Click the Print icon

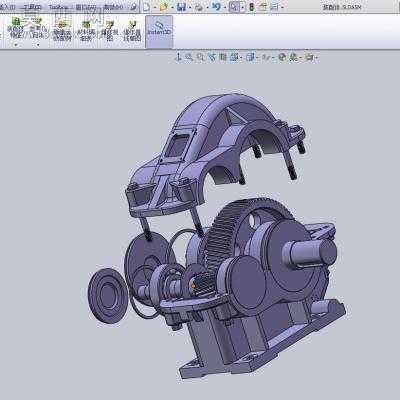click(x=199, y=7)
